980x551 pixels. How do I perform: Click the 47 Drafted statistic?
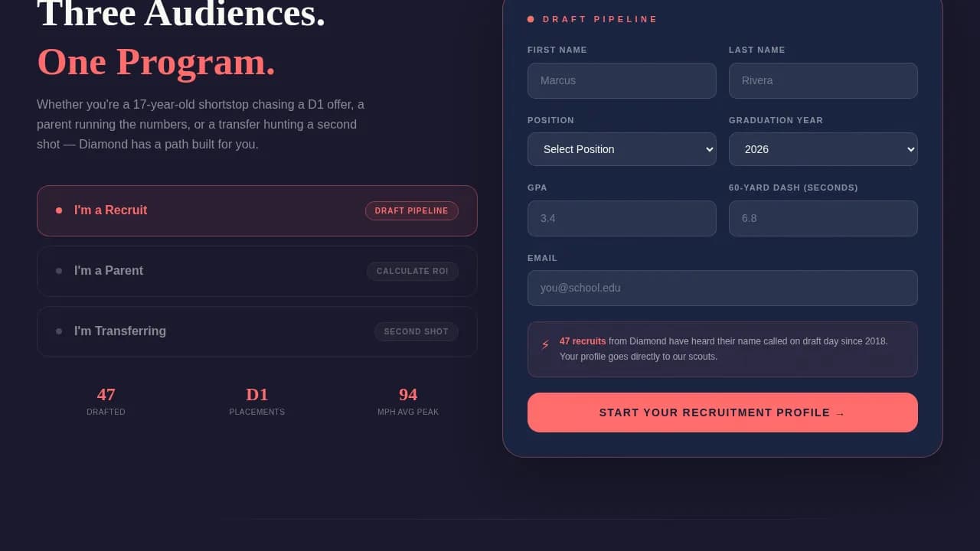click(106, 401)
